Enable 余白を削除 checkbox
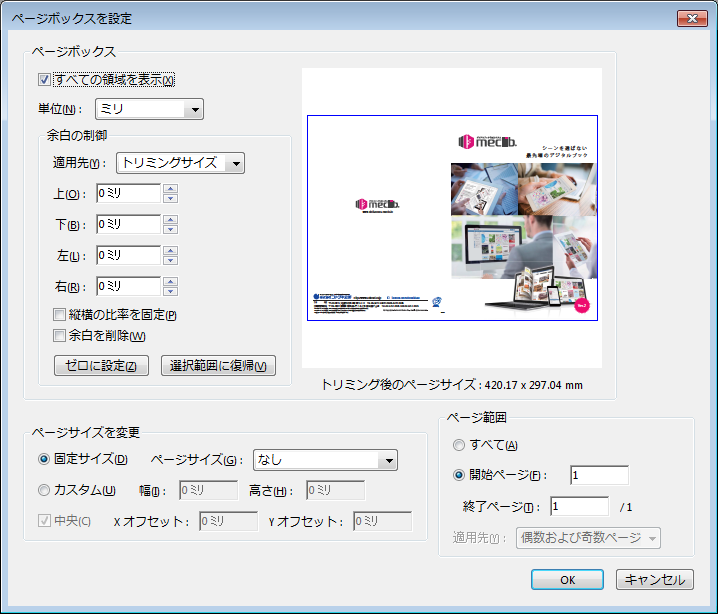Viewport: 718px width, 614px height. coord(60,336)
